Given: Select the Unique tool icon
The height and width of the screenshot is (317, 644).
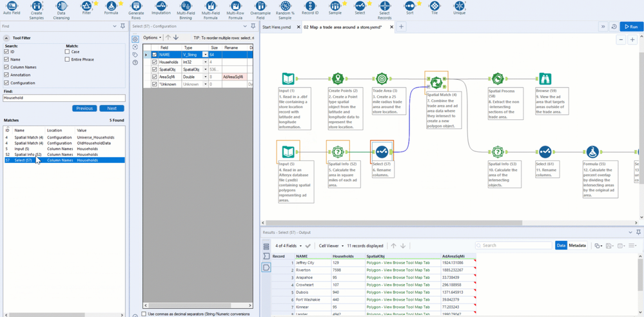Looking at the screenshot, I should pyautogui.click(x=459, y=6).
